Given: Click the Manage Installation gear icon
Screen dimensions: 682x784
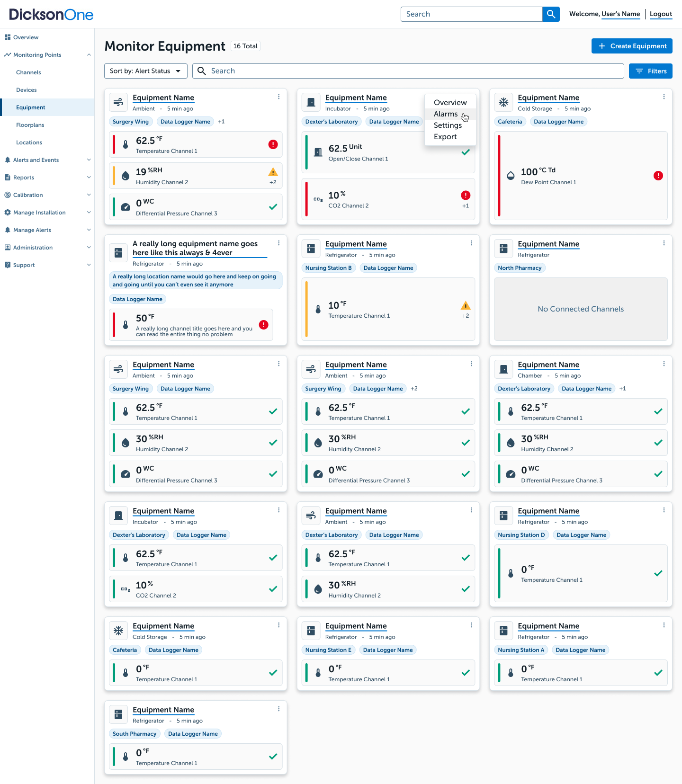Looking at the screenshot, I should tap(8, 213).
